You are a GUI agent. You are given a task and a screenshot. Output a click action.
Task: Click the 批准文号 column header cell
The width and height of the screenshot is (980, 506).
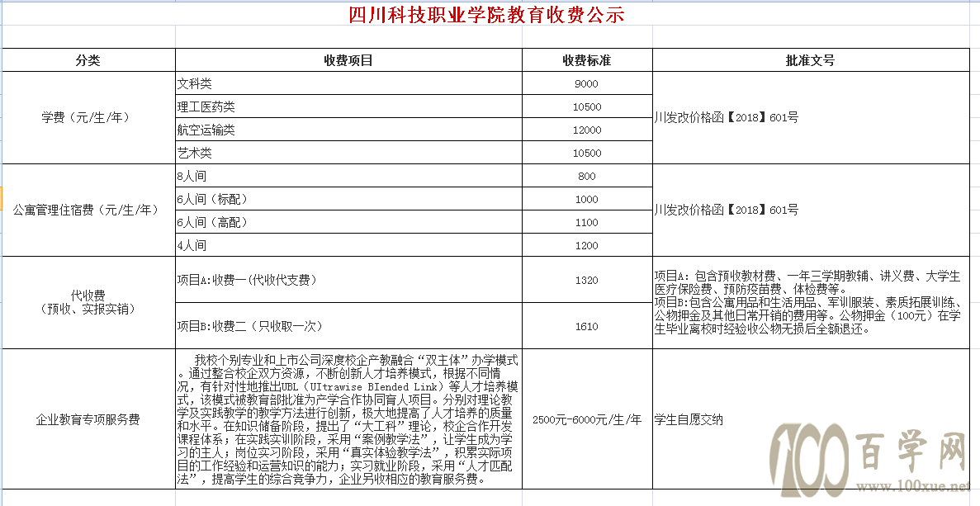pyautogui.click(x=810, y=60)
